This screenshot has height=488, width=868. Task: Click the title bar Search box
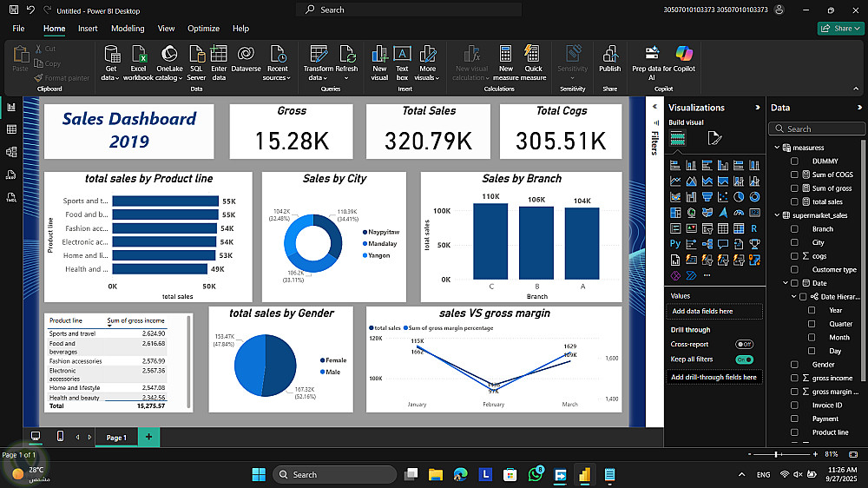click(x=409, y=10)
